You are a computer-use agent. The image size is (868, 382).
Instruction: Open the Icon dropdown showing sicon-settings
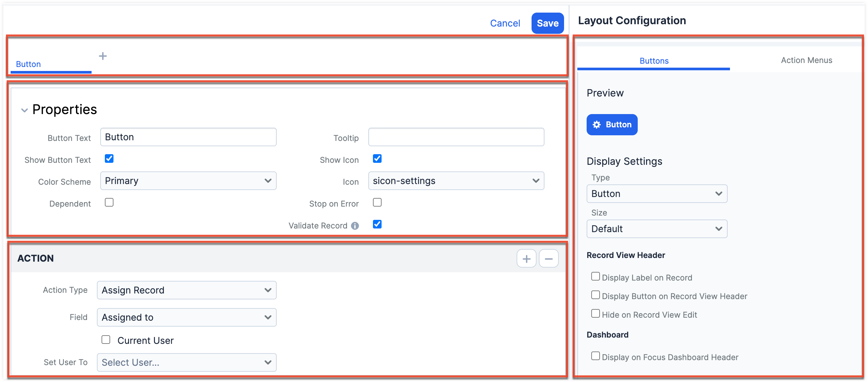point(456,181)
